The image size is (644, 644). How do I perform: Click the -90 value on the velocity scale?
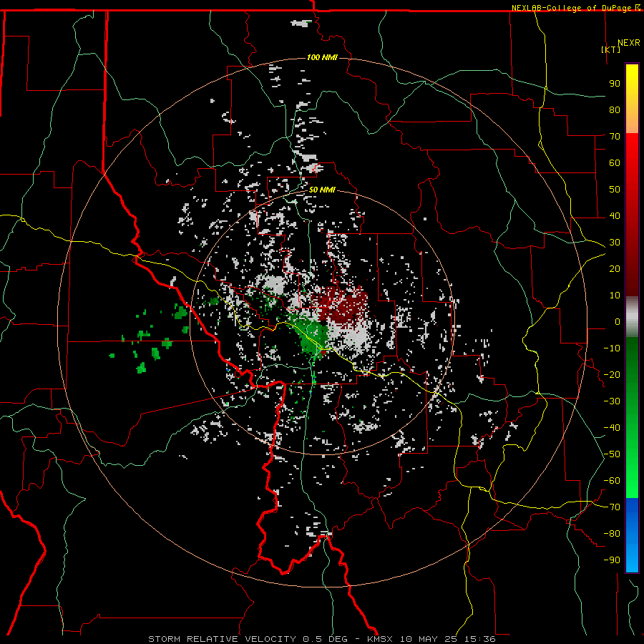click(x=612, y=560)
